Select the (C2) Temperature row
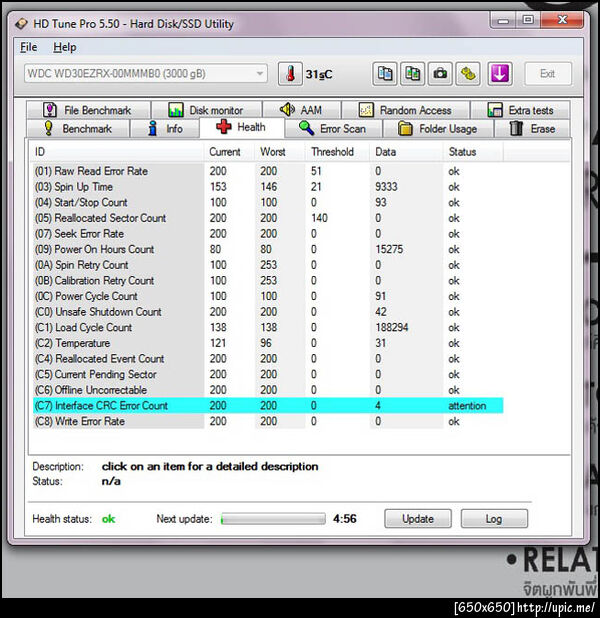The image size is (600, 618). [268, 343]
